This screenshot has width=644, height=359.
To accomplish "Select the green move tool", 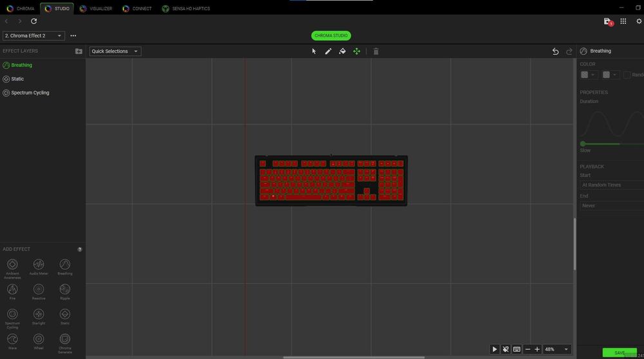I will [x=357, y=51].
